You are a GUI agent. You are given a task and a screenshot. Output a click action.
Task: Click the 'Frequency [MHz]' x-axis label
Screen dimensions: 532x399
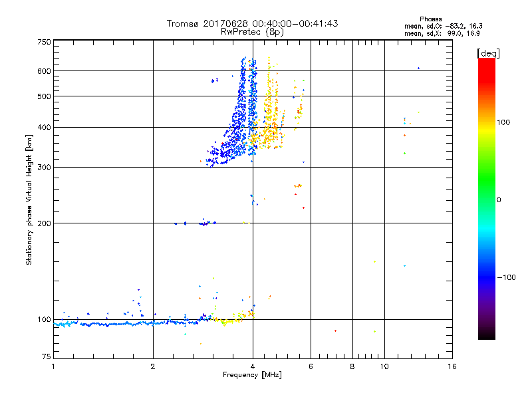coord(252,375)
